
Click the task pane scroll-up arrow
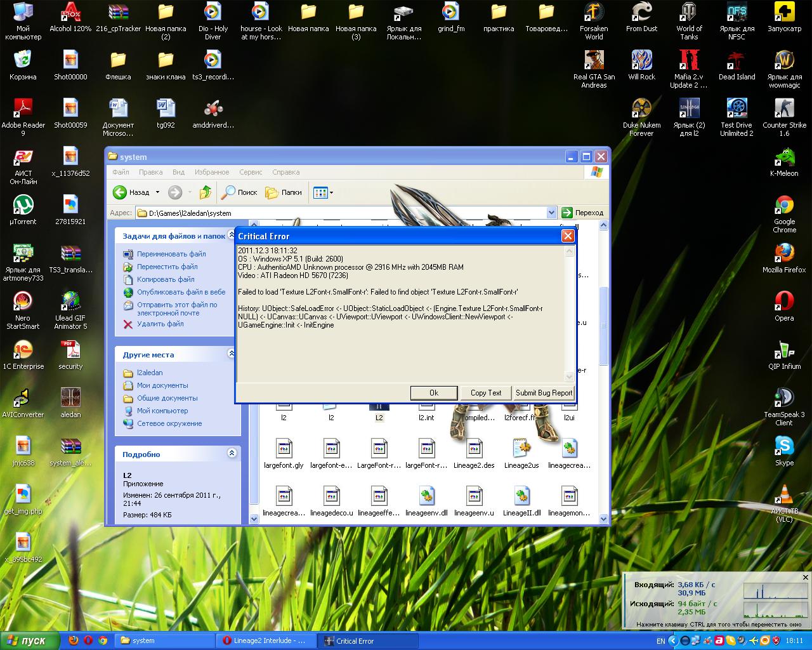254,225
